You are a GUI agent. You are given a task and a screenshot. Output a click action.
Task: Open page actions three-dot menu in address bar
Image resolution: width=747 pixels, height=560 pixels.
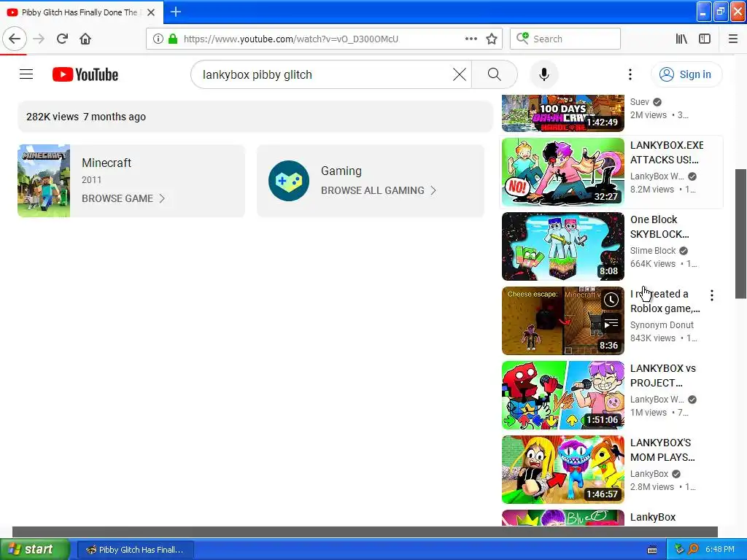coord(471,39)
